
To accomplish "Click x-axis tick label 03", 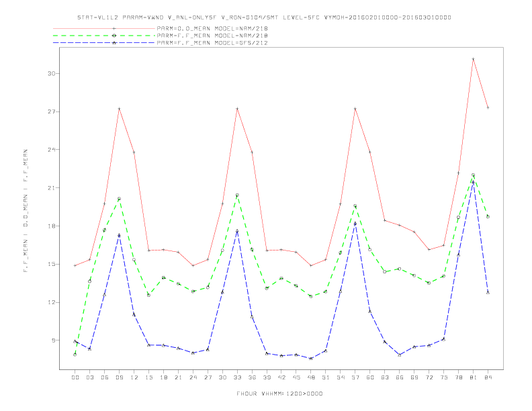I will [x=89, y=377].
